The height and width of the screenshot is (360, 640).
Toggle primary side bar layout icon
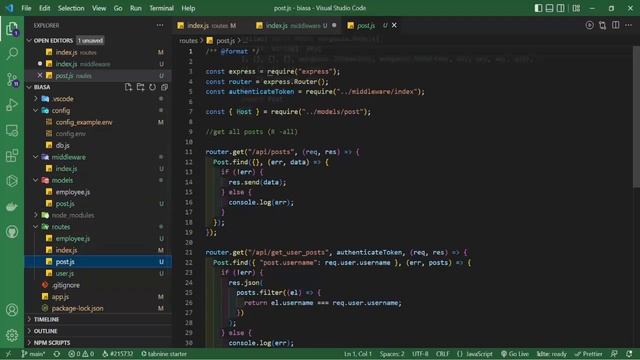[x=538, y=8]
